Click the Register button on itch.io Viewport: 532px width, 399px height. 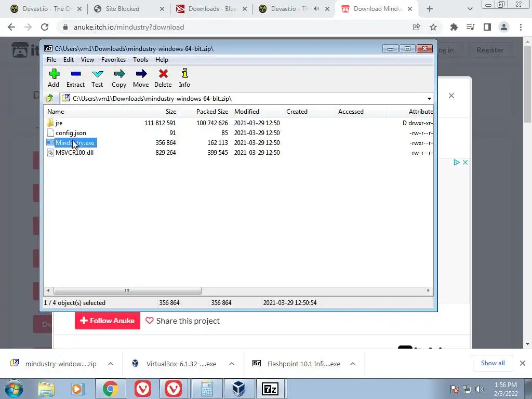pyautogui.click(x=489, y=50)
